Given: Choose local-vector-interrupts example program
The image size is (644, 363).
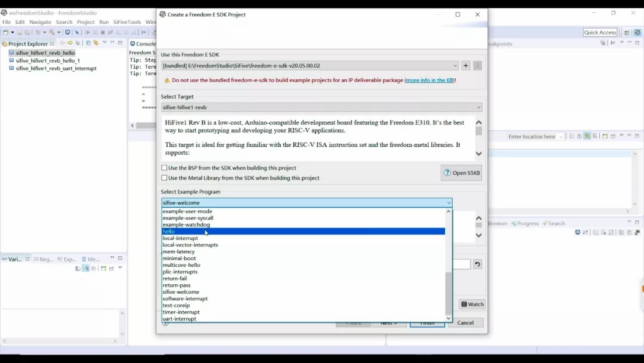Looking at the screenshot, I should pos(303,245).
